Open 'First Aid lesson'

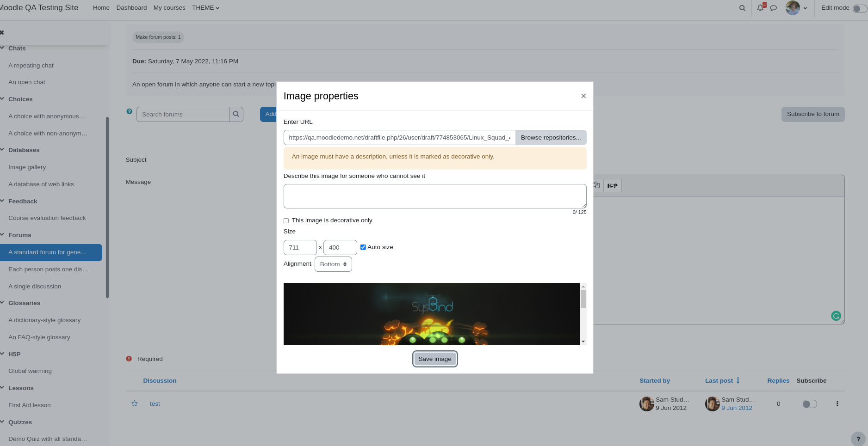pos(30,405)
